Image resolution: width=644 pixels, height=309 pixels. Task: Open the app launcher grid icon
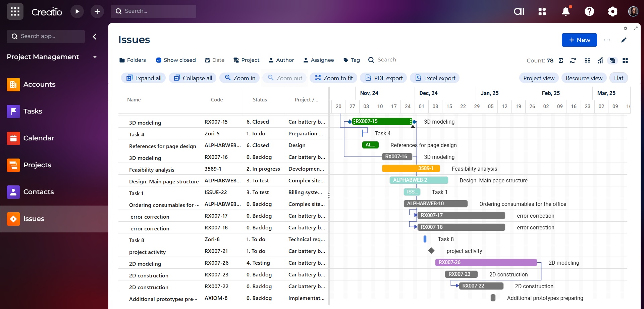pyautogui.click(x=15, y=11)
